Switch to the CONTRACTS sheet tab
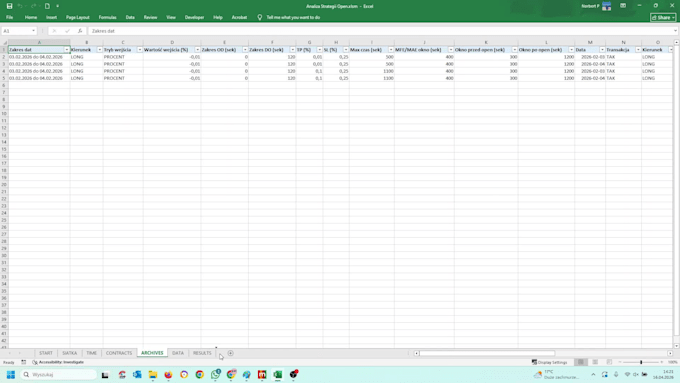 click(119, 353)
